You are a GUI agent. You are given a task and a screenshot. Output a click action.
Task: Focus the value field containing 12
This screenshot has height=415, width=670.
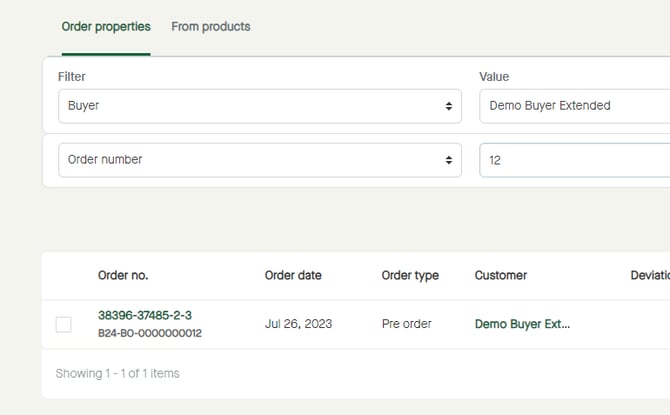(574, 160)
